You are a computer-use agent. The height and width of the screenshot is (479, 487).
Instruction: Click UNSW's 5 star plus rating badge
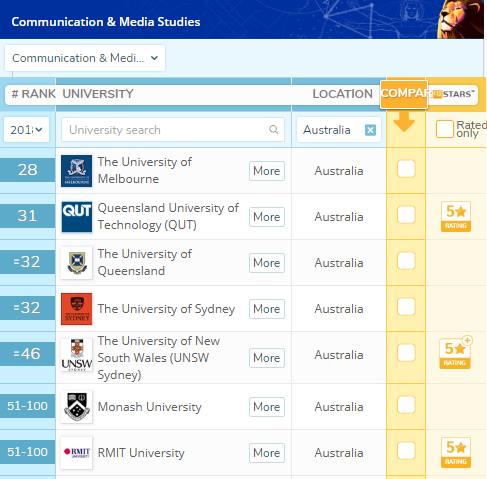pyautogui.click(x=455, y=353)
